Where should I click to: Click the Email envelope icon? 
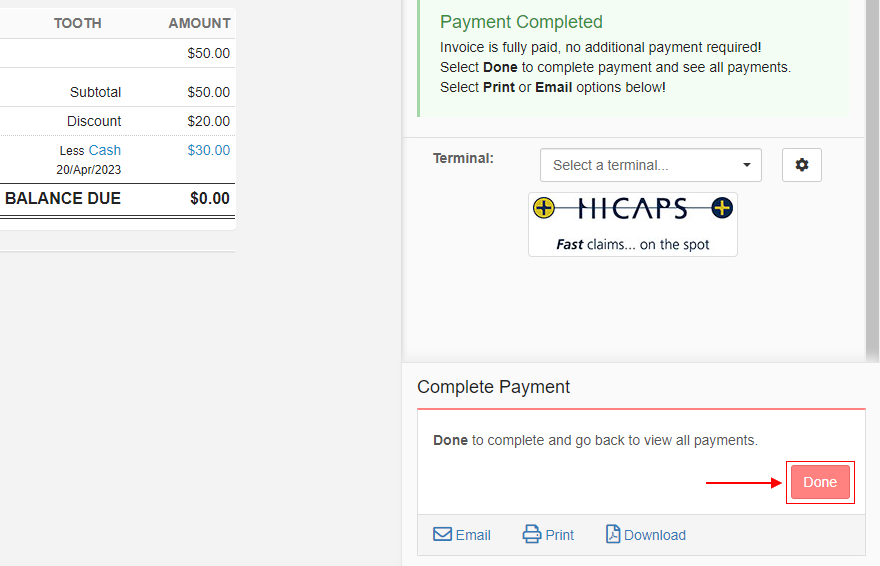click(442, 534)
